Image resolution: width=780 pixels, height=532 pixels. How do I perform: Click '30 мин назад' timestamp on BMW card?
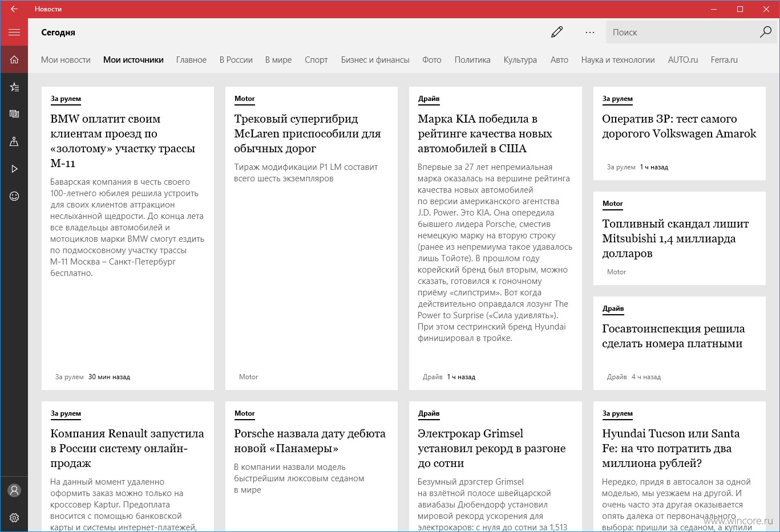point(109,377)
